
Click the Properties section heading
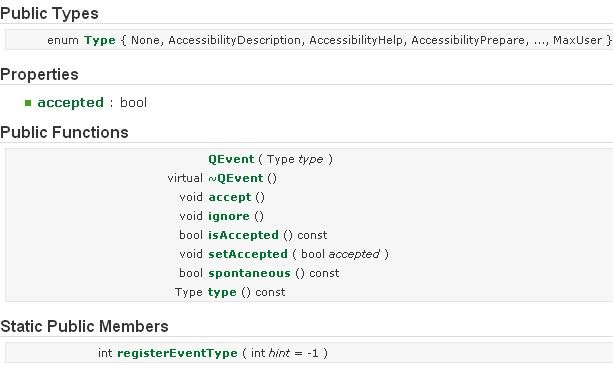click(x=39, y=74)
